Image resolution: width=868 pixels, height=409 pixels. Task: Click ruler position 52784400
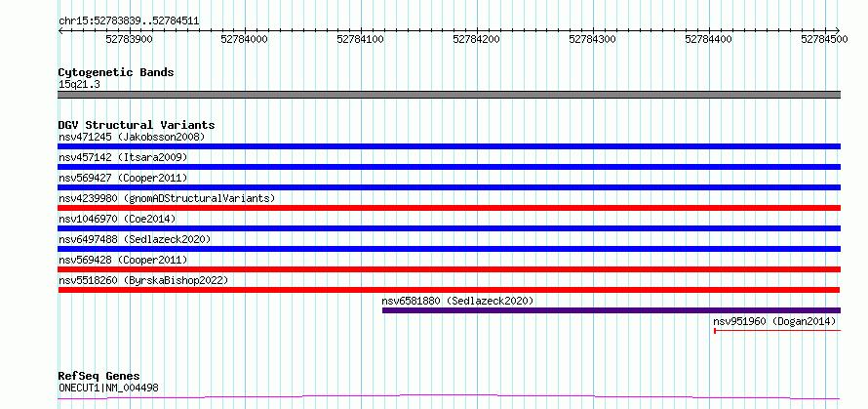(709, 39)
